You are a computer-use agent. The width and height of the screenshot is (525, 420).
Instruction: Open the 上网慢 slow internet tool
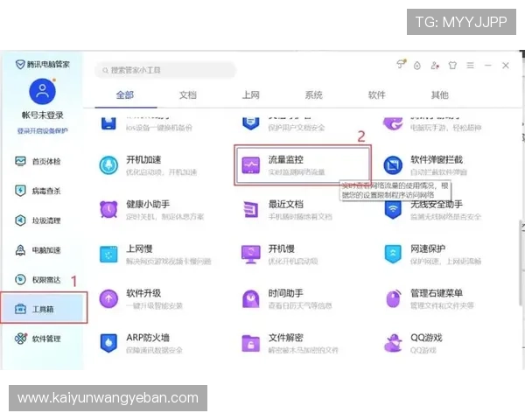[155, 255]
